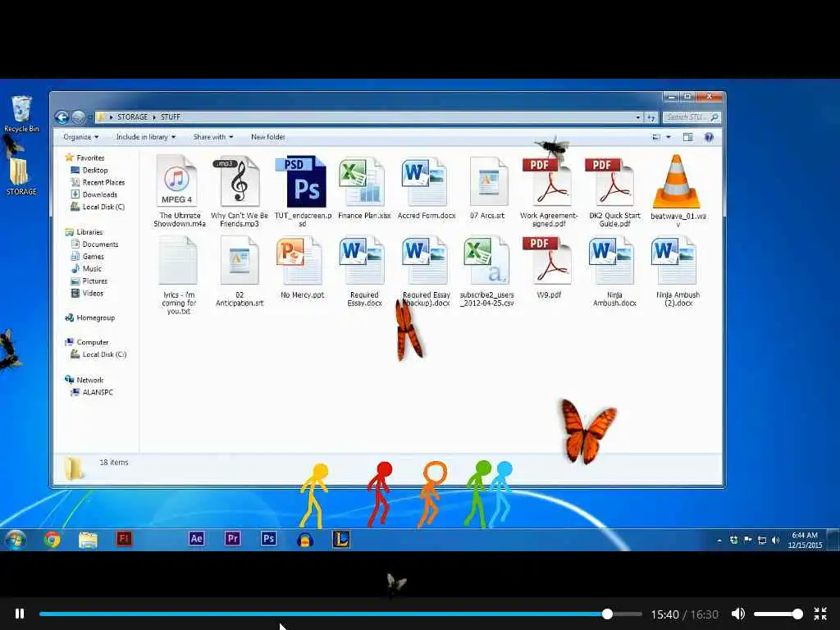Refresh the folder with the address bar button
840x630 pixels.
[x=651, y=117]
